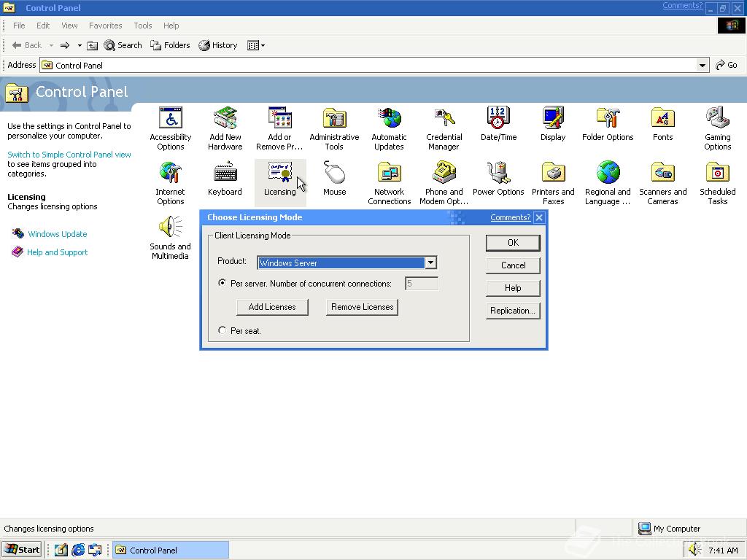Close the Choose Licensing Mode dialog
This screenshot has height=560, width=747.
click(539, 217)
